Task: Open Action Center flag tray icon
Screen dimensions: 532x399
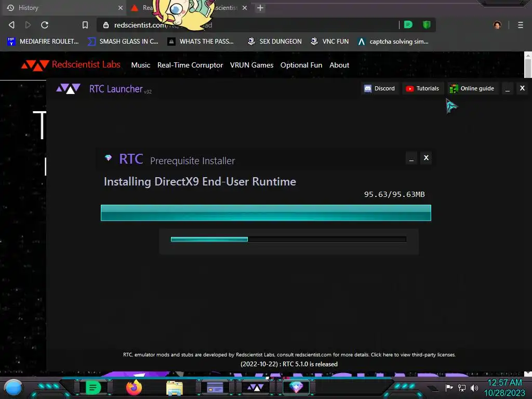Action: coord(449,388)
